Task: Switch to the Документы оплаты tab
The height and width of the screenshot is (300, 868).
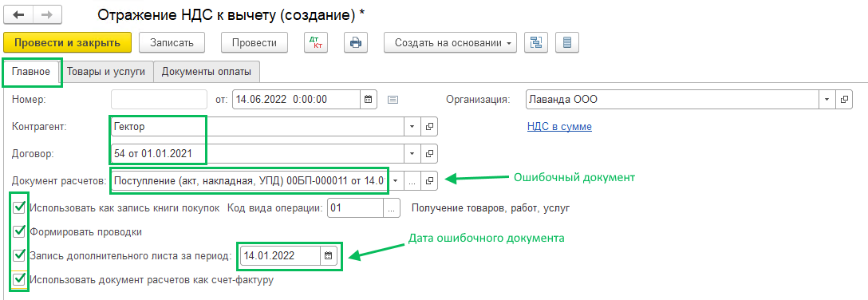Action: coord(207,71)
